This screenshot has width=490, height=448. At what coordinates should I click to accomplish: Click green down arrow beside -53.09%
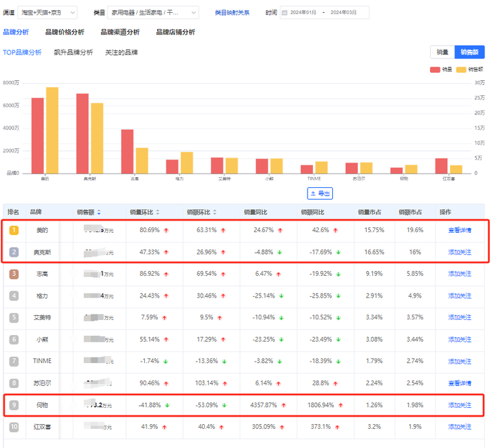pyautogui.click(x=225, y=405)
